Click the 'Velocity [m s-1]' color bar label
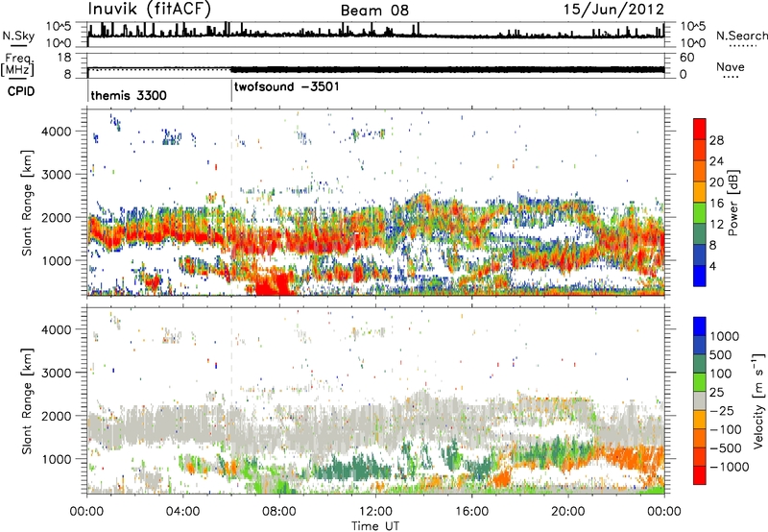This screenshot has width=768, height=532. point(758,400)
